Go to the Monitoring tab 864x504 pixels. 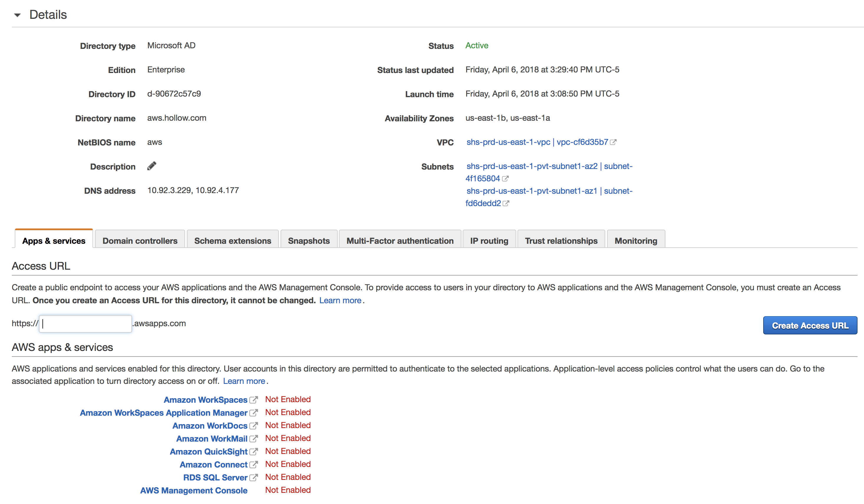pyautogui.click(x=636, y=241)
